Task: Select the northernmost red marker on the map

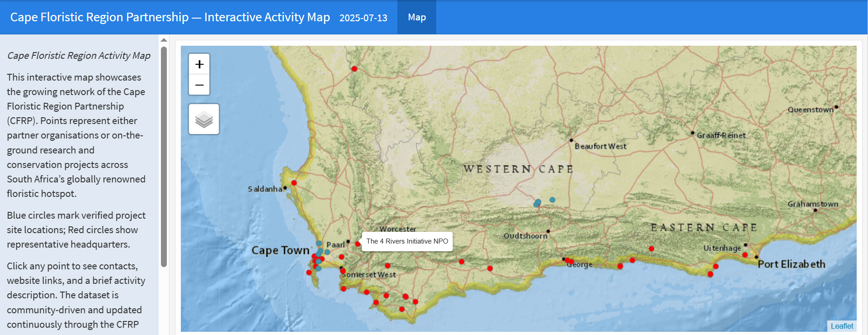Action: (x=354, y=69)
